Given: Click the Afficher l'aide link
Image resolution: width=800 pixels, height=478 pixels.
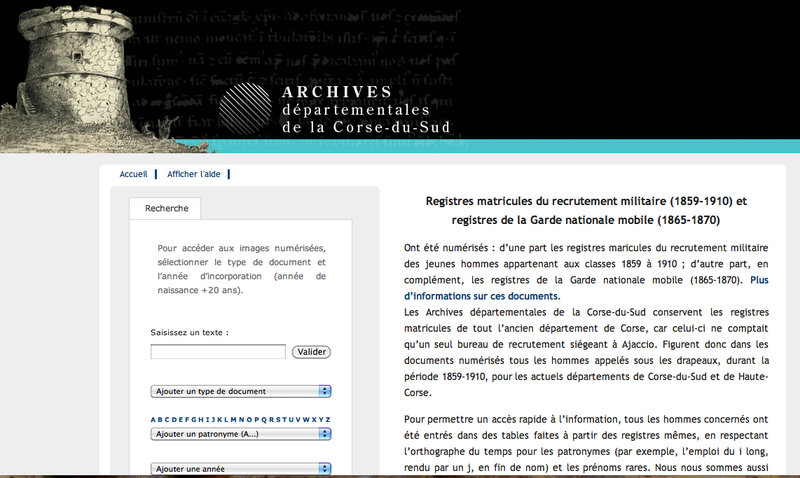Looking at the screenshot, I should pyautogui.click(x=193, y=174).
